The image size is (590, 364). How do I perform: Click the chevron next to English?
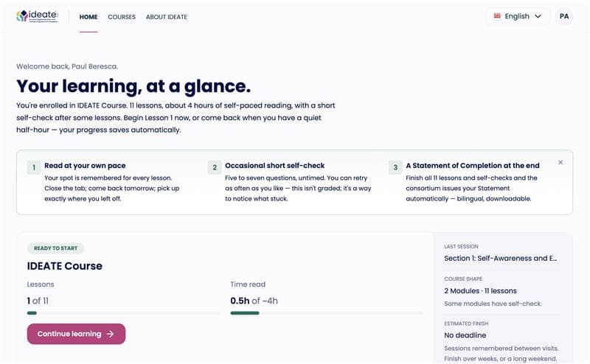point(538,16)
